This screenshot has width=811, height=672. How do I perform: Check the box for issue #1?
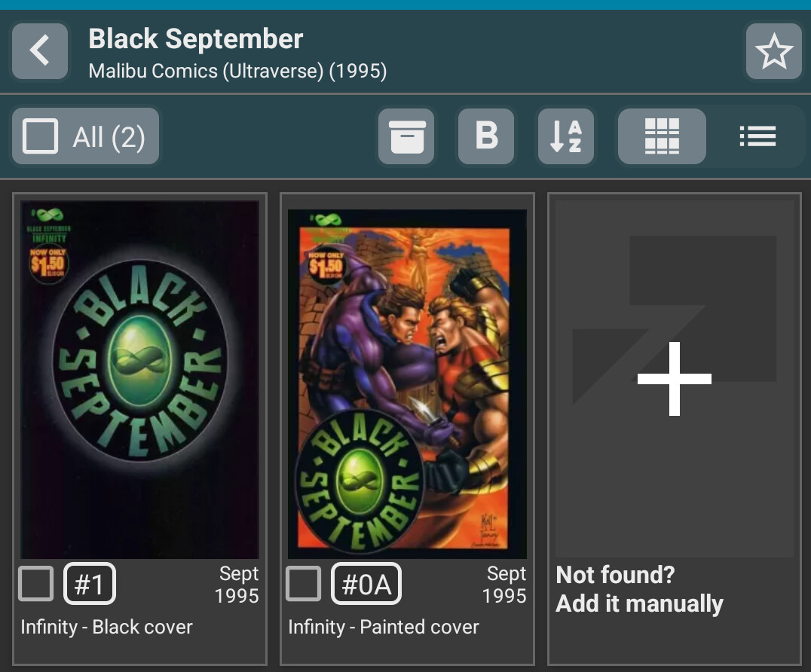[x=35, y=584]
